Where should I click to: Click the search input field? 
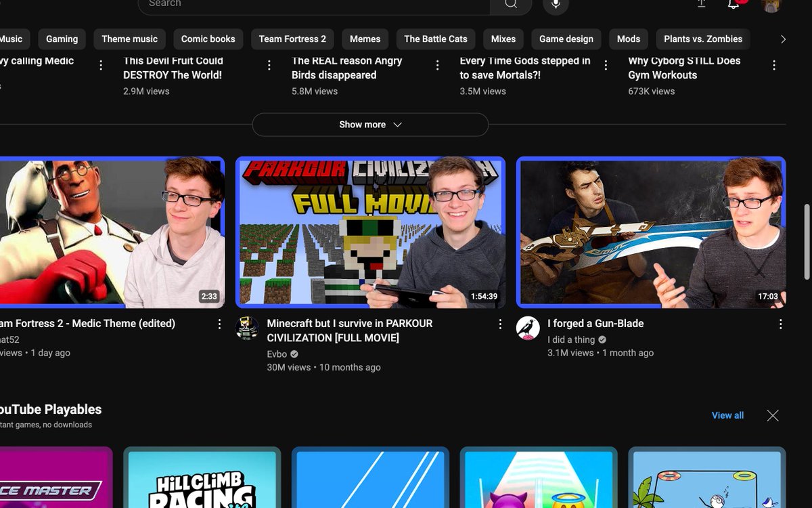(x=314, y=4)
